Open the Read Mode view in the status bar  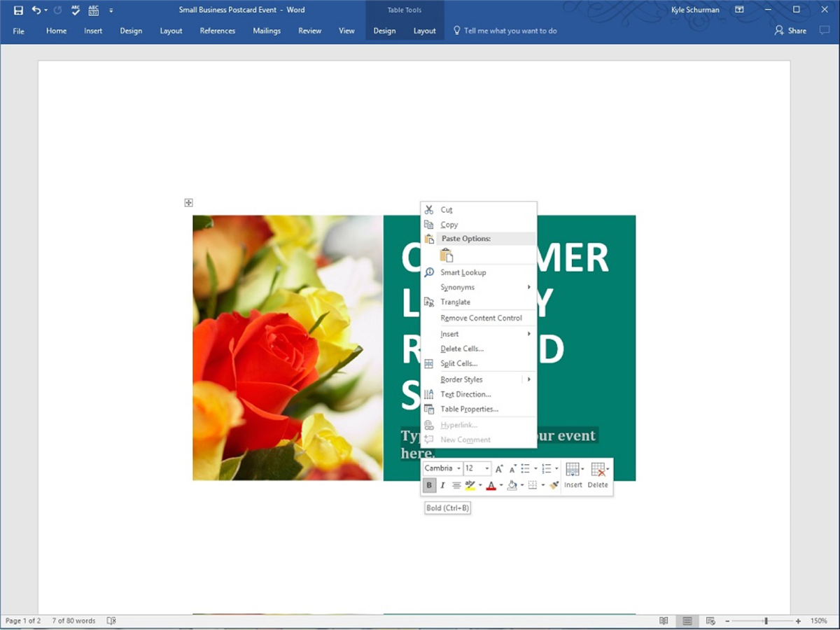(664, 620)
